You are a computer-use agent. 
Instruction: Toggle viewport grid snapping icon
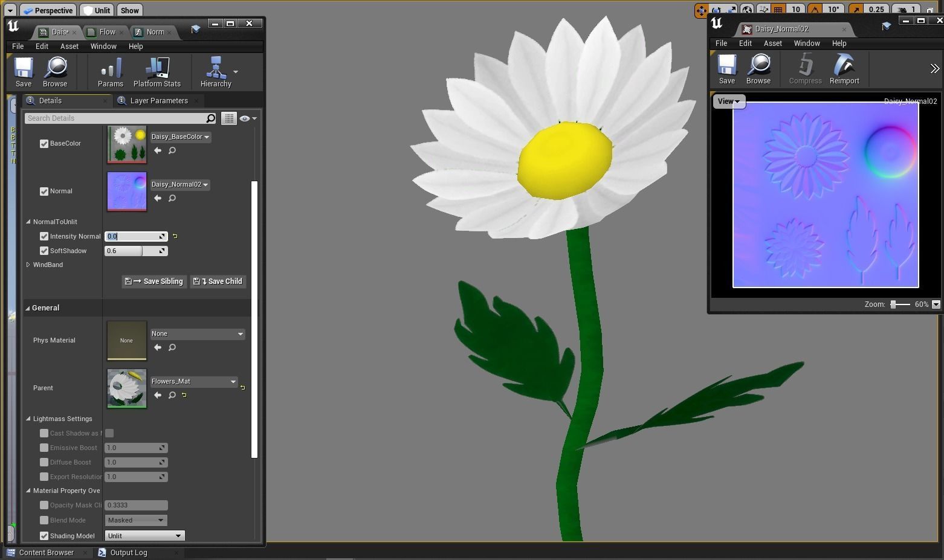[778, 10]
